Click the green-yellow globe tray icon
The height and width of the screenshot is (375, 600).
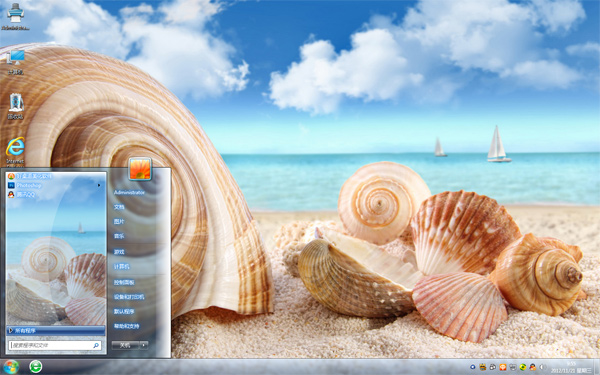click(523, 367)
